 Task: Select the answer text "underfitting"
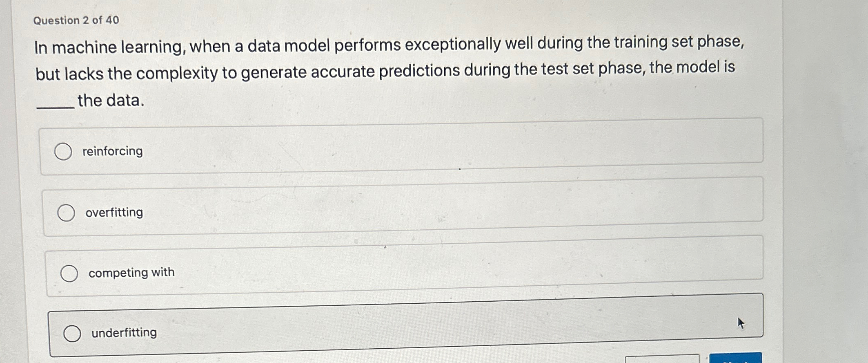[123, 333]
